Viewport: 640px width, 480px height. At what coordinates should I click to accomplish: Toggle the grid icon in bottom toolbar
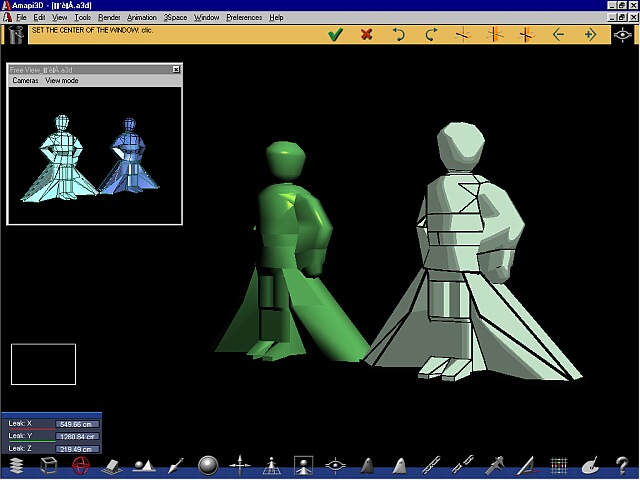(x=559, y=465)
